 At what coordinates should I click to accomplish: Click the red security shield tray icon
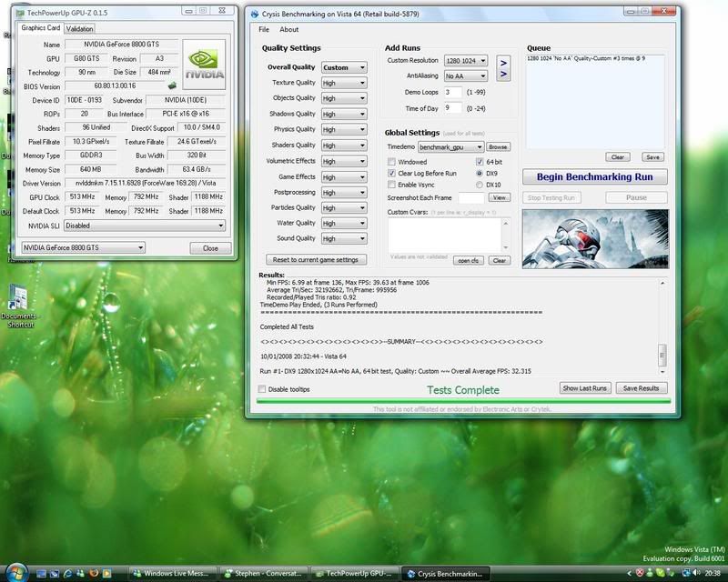(x=640, y=573)
